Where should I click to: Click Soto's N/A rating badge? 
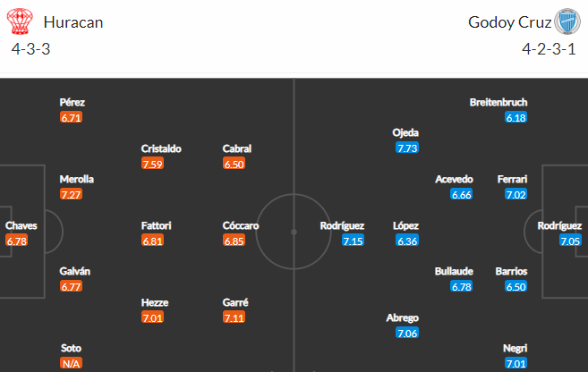coord(71,363)
